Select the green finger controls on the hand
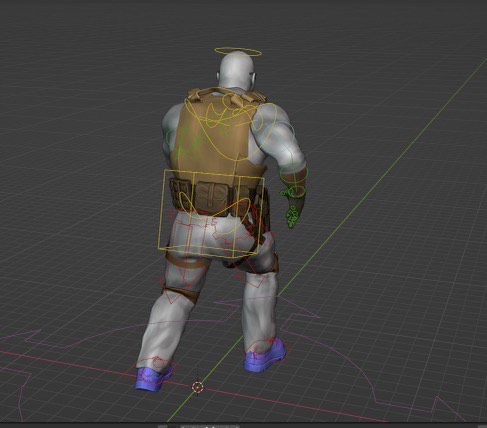The height and width of the screenshot is (428, 487). point(292,217)
